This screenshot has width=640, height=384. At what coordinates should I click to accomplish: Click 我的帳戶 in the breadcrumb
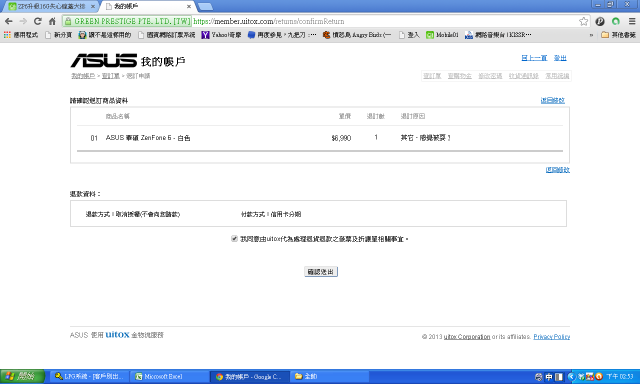pos(83,76)
